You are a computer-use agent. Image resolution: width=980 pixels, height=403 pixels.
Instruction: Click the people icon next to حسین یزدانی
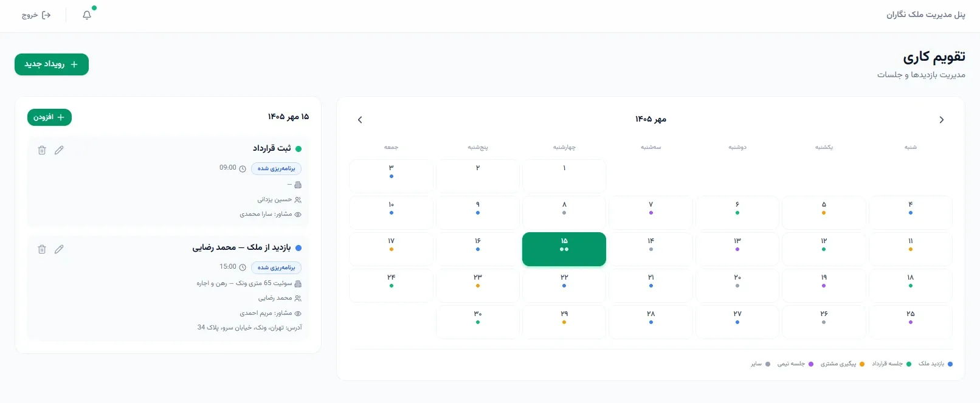(298, 199)
